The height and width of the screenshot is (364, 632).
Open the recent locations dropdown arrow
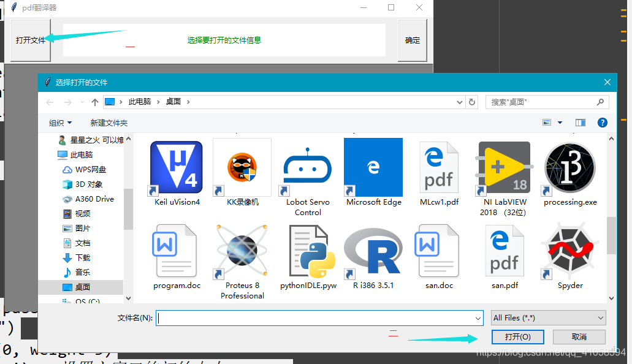[82, 102]
